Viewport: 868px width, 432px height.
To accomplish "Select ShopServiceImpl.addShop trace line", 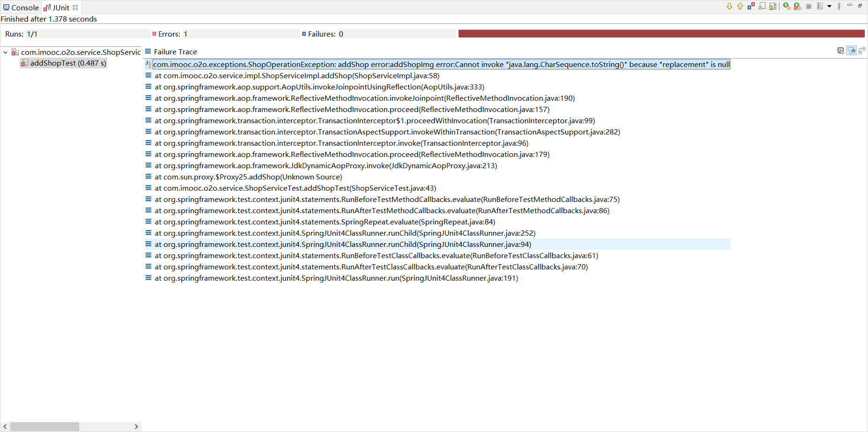I will pyautogui.click(x=297, y=75).
